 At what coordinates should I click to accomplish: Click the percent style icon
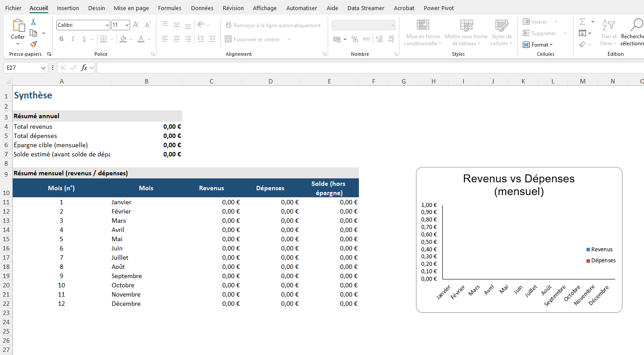(355, 39)
